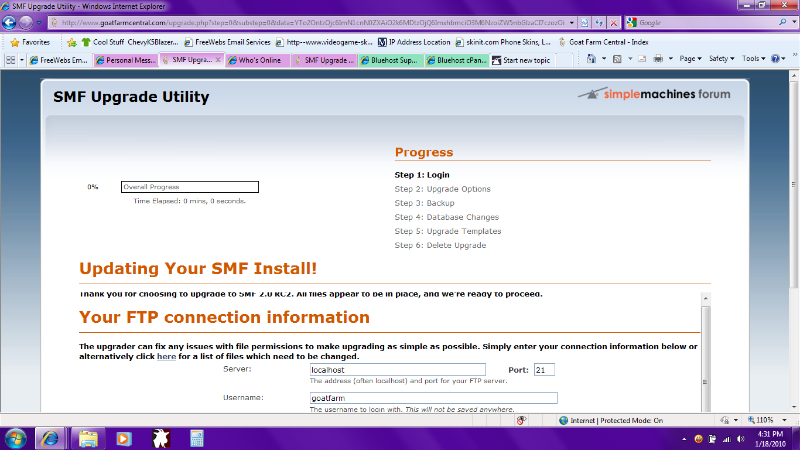The height and width of the screenshot is (450, 800).
Task: Go forward with the browser Forward arrow
Action: click(x=26, y=22)
